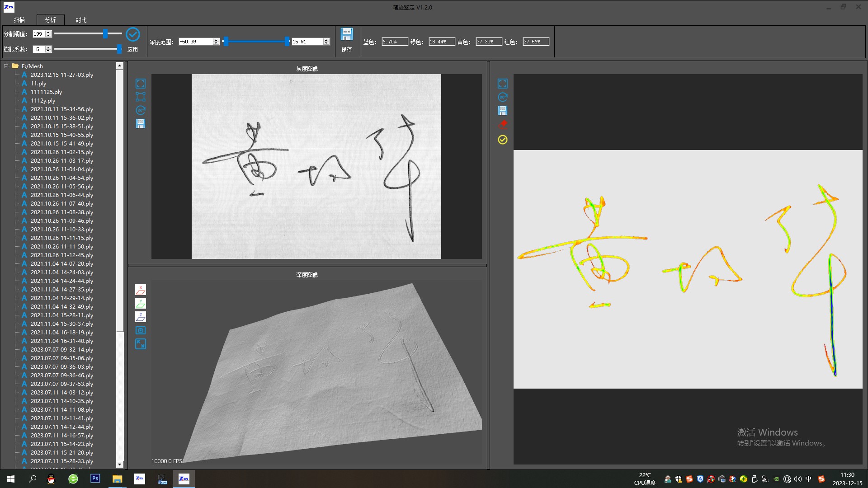
Task: Click the blue checkmark apply icon in toolbar
Action: pyautogui.click(x=133, y=34)
